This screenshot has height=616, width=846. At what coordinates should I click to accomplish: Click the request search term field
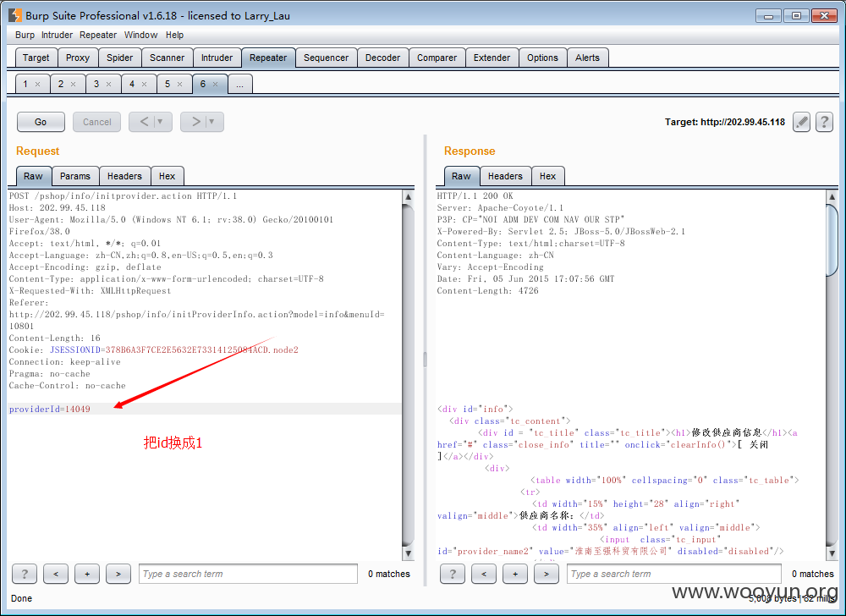[248, 574]
